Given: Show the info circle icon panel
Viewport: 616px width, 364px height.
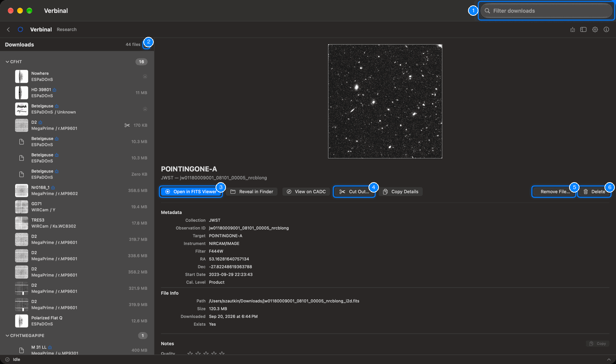Looking at the screenshot, I should [606, 30].
